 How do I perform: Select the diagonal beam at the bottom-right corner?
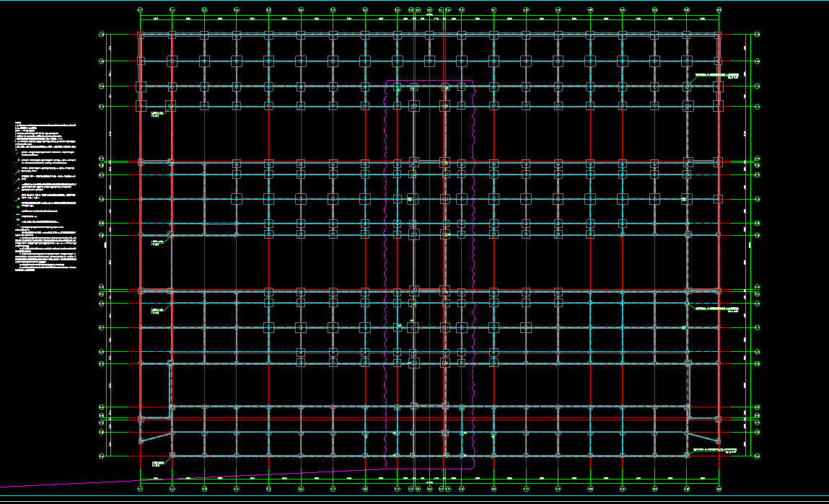tap(703, 437)
